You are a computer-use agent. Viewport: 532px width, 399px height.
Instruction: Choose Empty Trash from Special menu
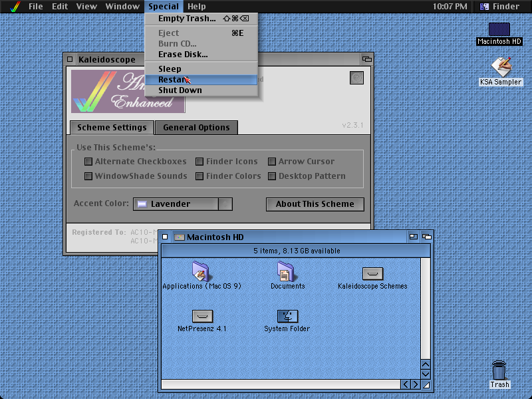(x=201, y=19)
